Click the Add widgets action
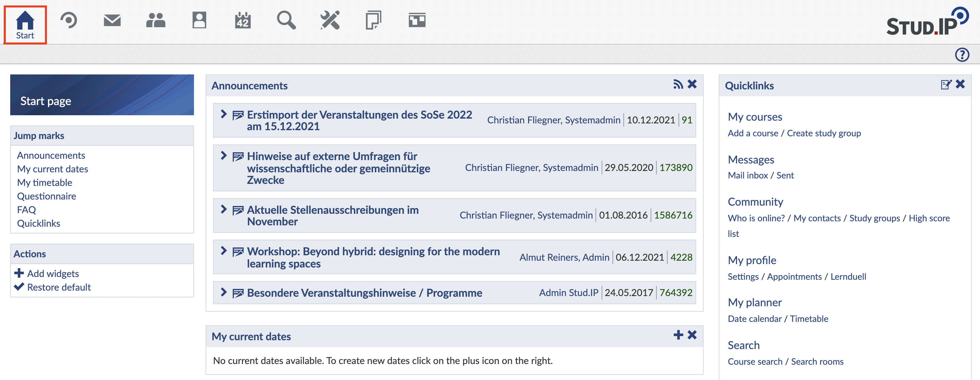The width and height of the screenshot is (980, 380). coord(53,274)
